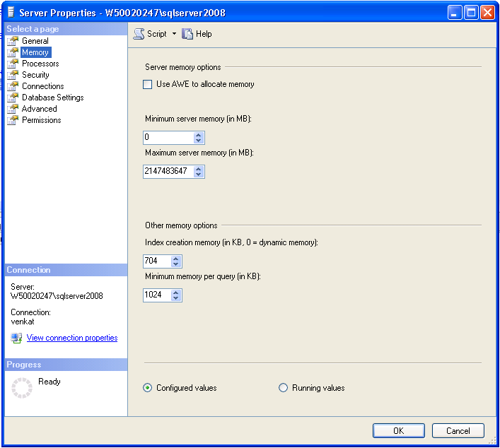500x448 pixels.
Task: Click the Processors page icon
Action: [x=13, y=64]
